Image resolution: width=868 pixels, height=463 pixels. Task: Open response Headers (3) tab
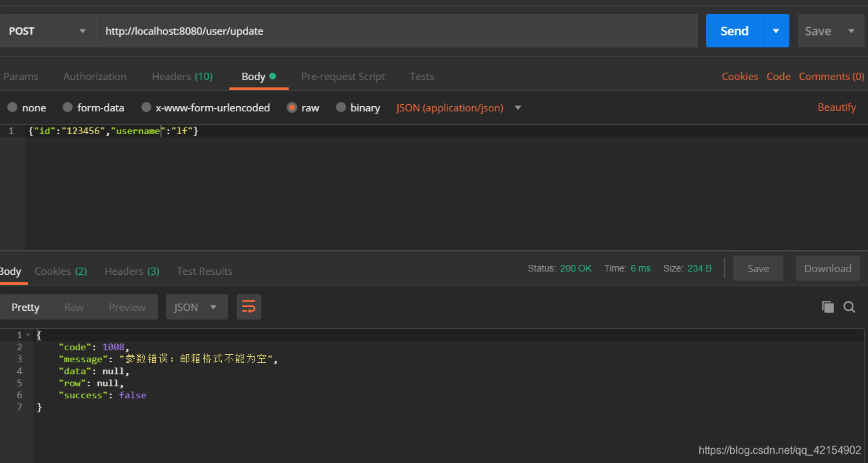tap(132, 271)
